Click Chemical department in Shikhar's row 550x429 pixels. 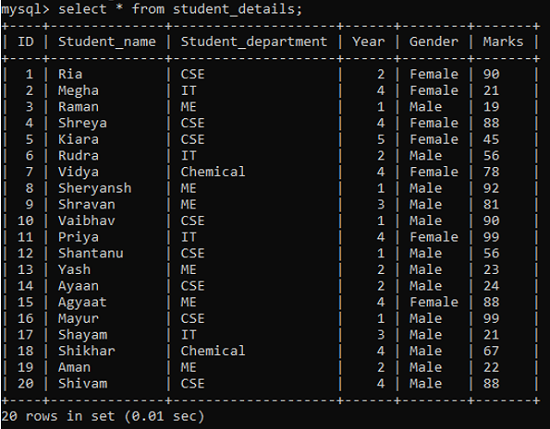213,351
